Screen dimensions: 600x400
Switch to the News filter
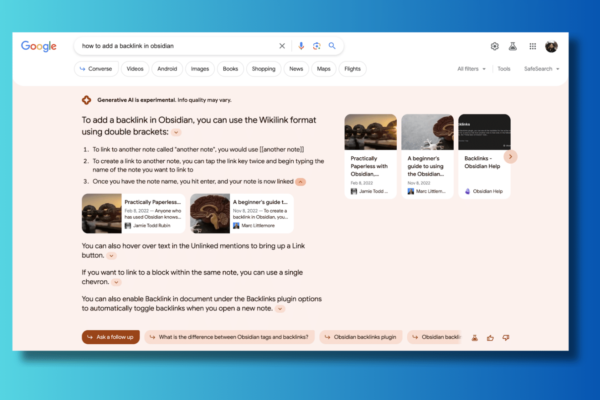(296, 69)
